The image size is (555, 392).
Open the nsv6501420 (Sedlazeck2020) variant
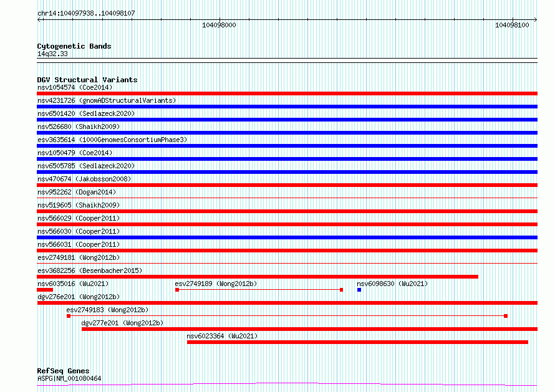click(x=86, y=113)
